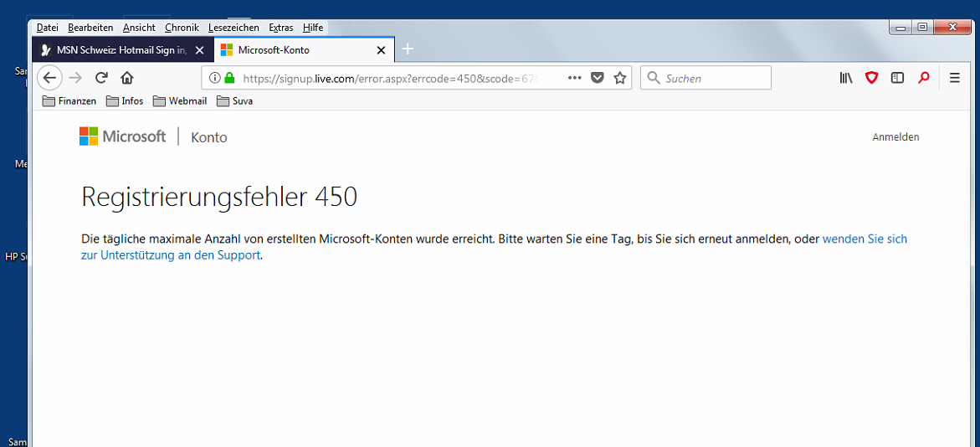Show site information via the info icon
This screenshot has height=447, width=980.
(214, 78)
